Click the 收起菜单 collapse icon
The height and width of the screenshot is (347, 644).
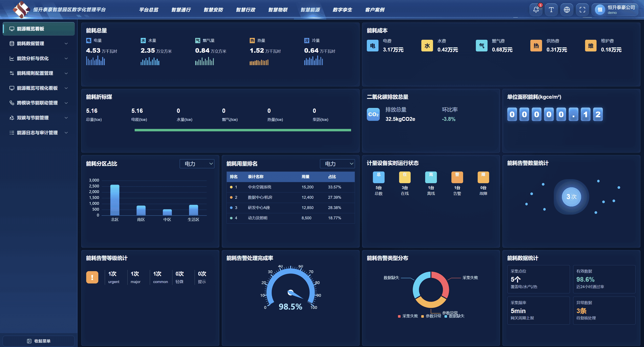tap(29, 341)
